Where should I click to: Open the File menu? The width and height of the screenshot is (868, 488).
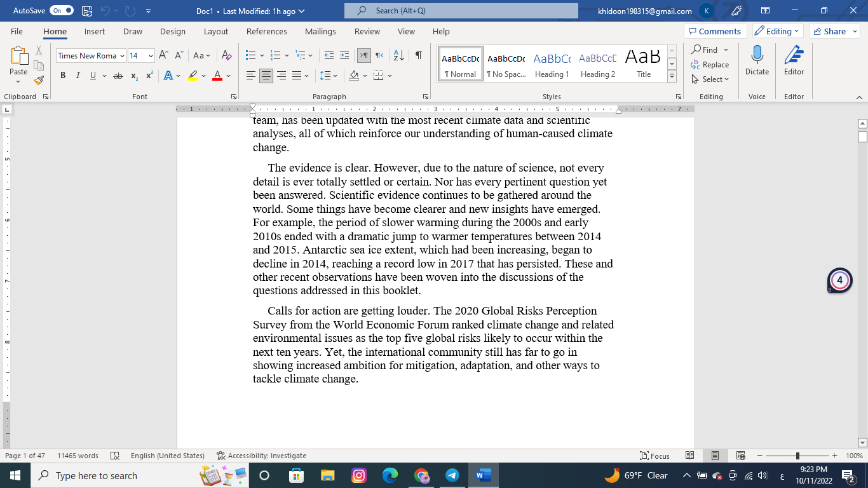(x=17, y=31)
